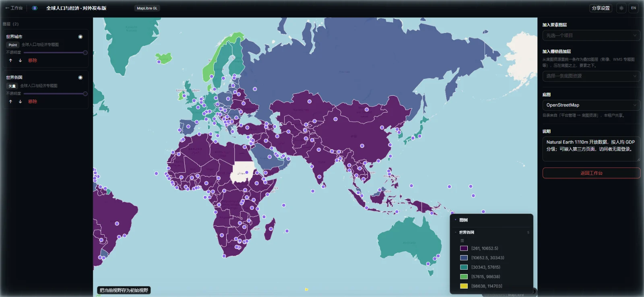Remove the 世界城市 layer
Screen dimensions: 644x297
[x=33, y=60]
